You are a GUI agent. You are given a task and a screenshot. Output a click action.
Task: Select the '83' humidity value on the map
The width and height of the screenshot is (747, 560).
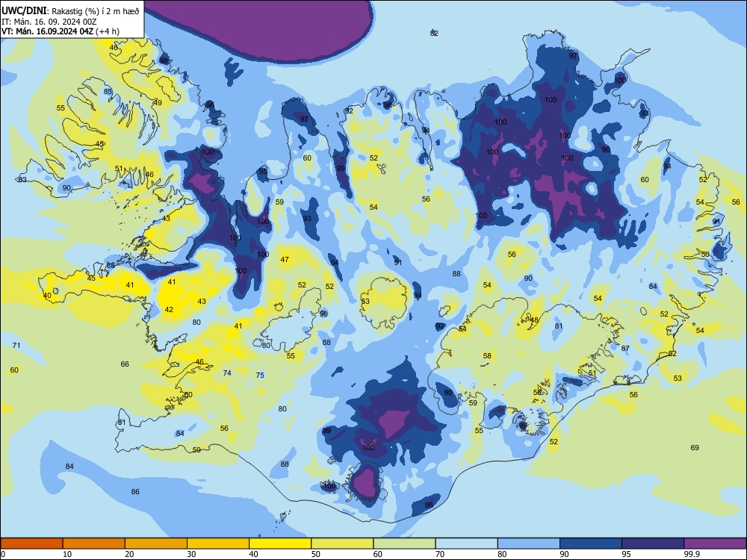coord(22,179)
